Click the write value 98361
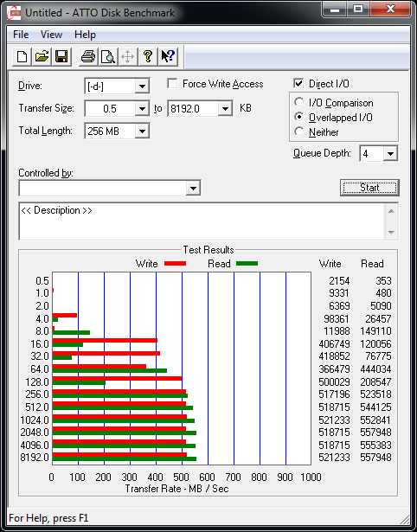 pyautogui.click(x=336, y=318)
